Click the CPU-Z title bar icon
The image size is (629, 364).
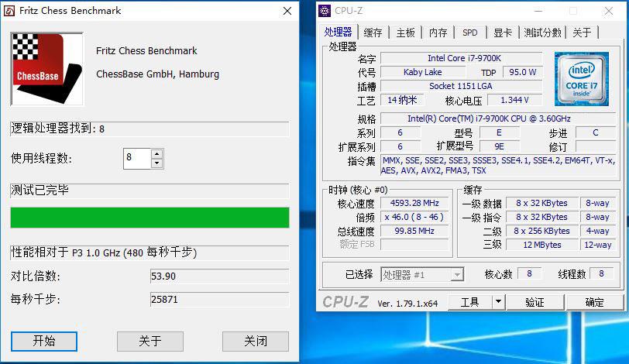(325, 11)
